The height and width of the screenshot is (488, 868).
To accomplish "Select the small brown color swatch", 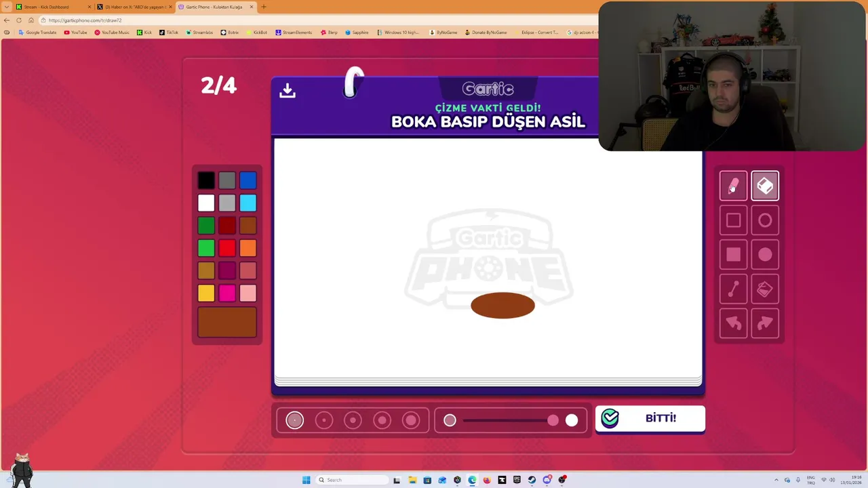I will [248, 226].
